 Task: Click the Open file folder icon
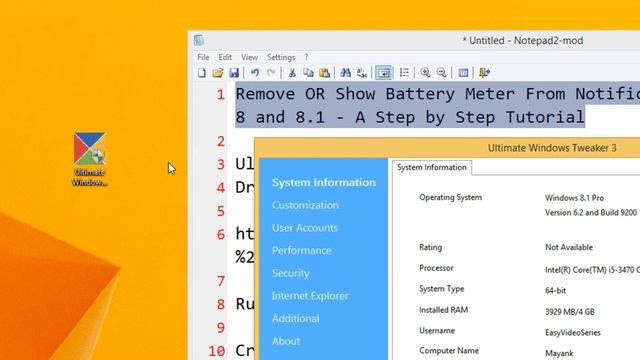click(x=218, y=73)
